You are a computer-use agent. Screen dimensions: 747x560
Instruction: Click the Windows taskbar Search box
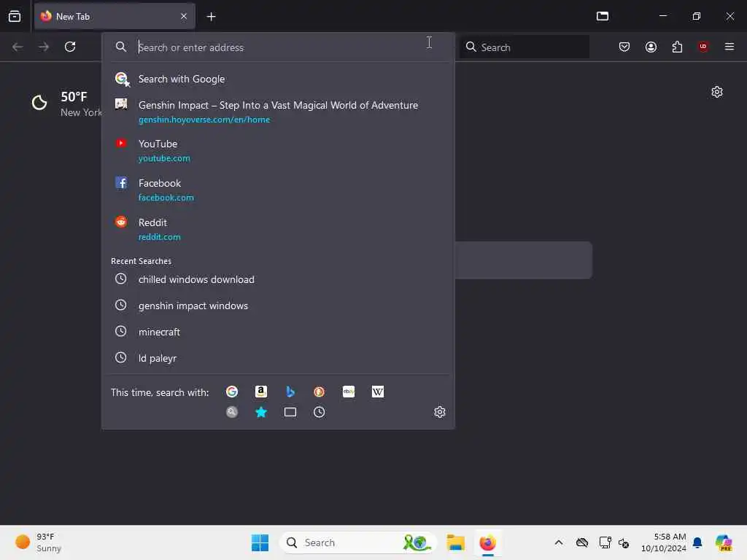(x=358, y=542)
